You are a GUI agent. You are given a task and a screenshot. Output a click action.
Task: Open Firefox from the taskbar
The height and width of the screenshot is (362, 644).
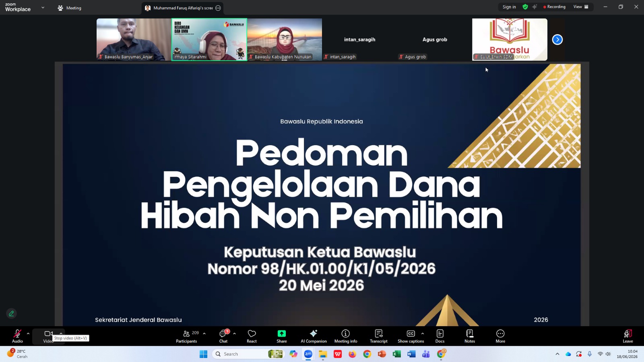point(352,354)
